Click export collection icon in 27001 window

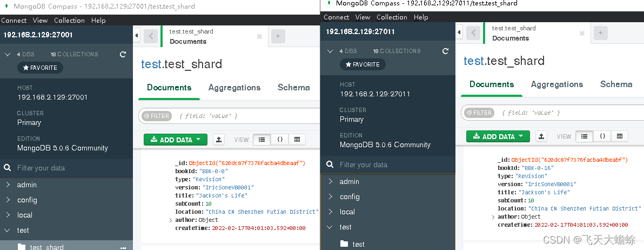click(218, 140)
